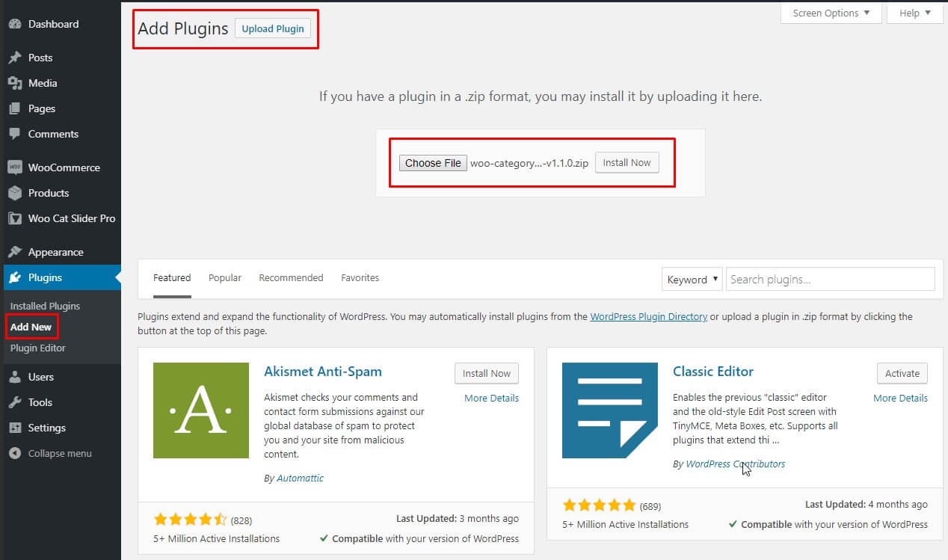Click the Choose File button

(433, 163)
